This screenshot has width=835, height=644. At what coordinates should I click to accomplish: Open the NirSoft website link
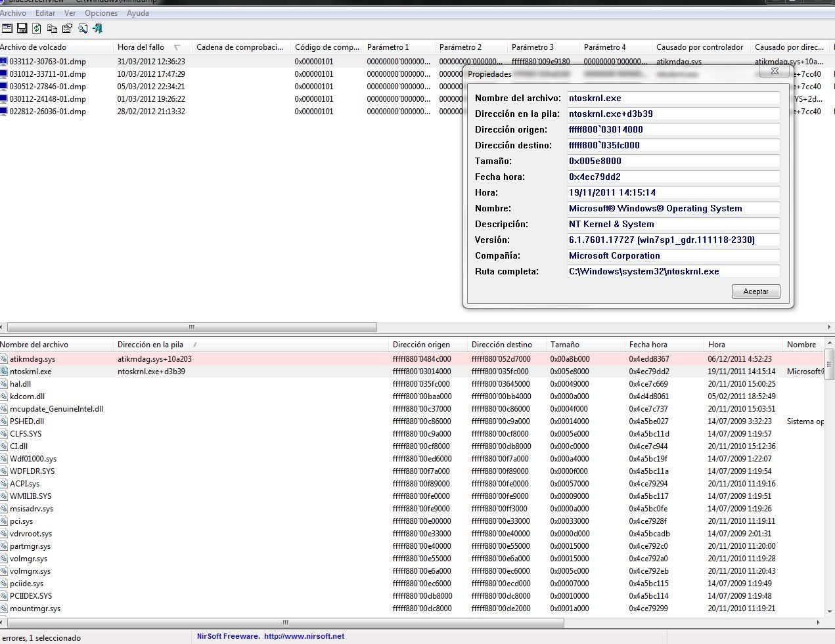coord(304,636)
